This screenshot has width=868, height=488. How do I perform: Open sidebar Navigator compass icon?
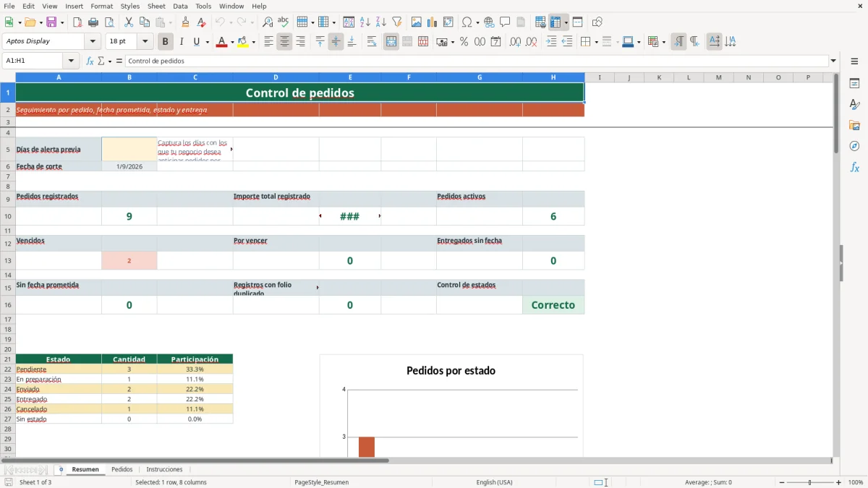(854, 146)
